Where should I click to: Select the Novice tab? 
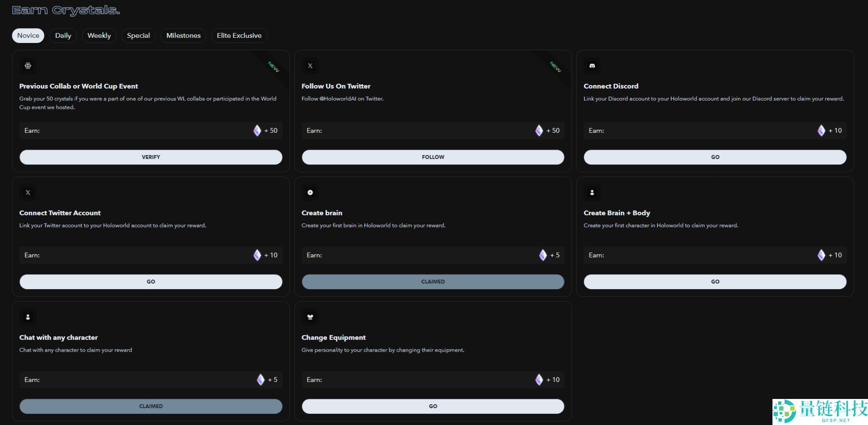pos(28,36)
